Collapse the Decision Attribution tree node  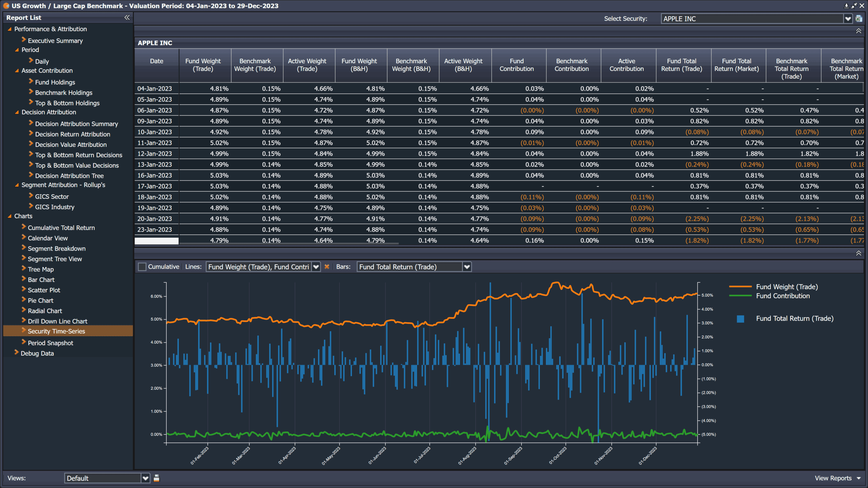[x=17, y=112]
